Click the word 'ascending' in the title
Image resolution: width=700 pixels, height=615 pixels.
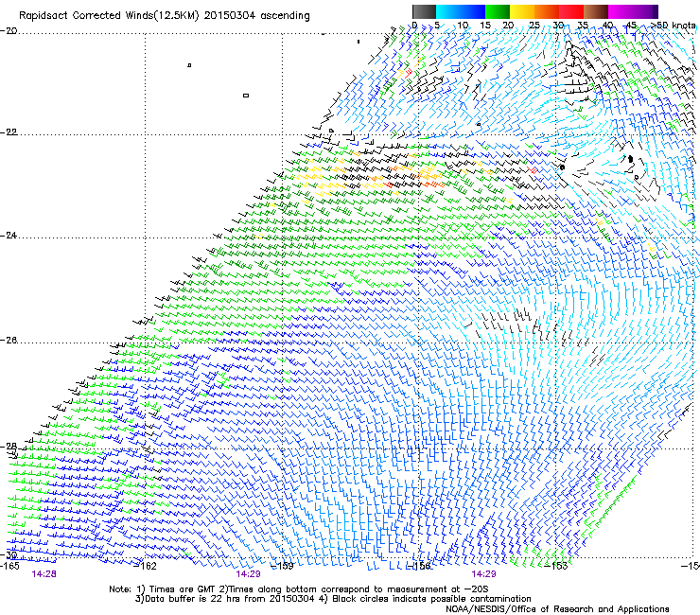285,16
